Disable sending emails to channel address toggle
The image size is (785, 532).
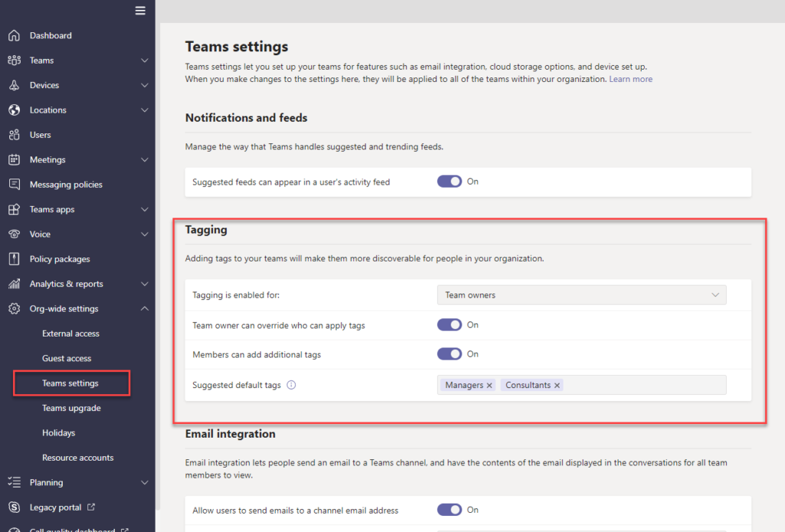449,510
